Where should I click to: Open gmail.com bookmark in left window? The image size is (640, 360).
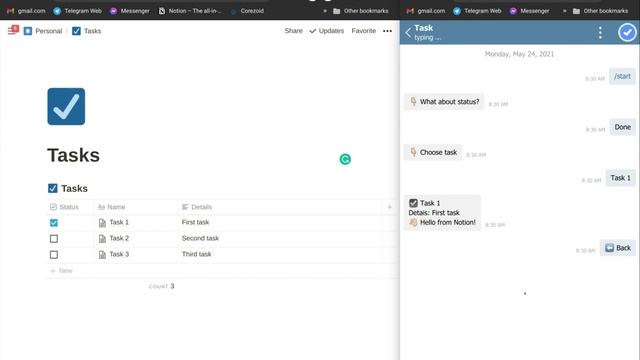point(26,11)
